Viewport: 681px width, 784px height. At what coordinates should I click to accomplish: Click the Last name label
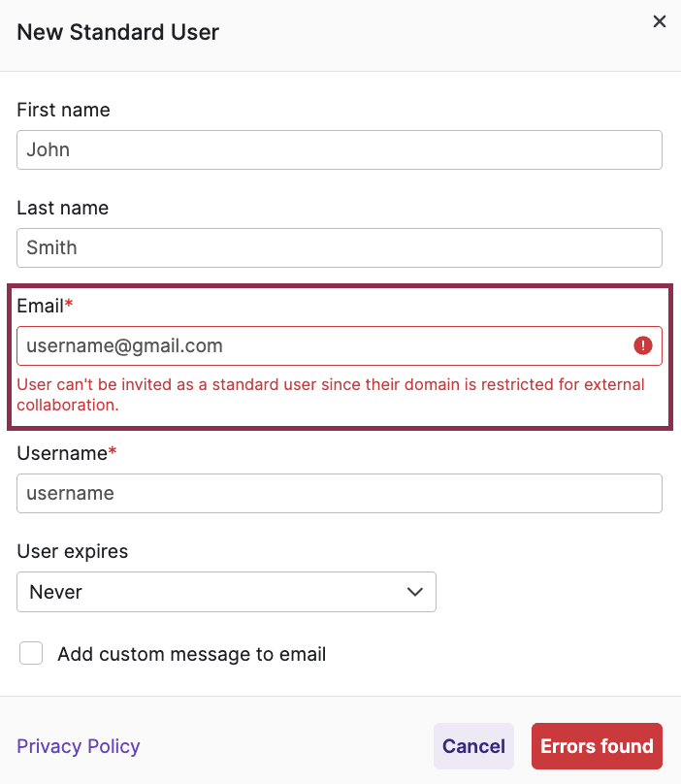[x=62, y=208]
